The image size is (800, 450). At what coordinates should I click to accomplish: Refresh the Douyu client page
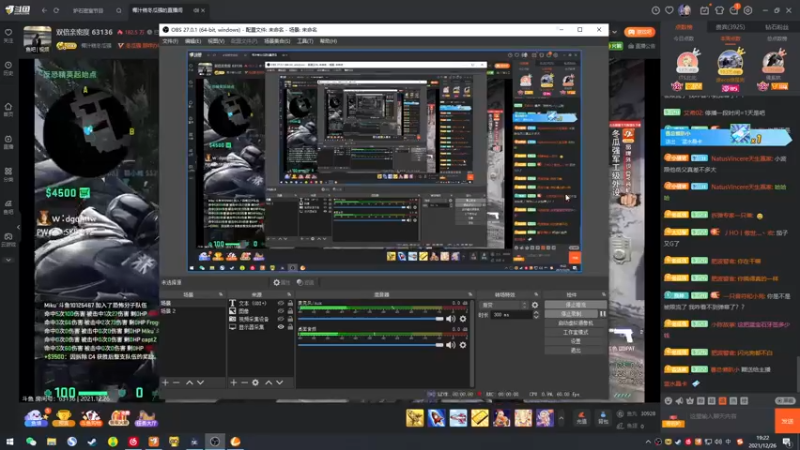coord(56,10)
